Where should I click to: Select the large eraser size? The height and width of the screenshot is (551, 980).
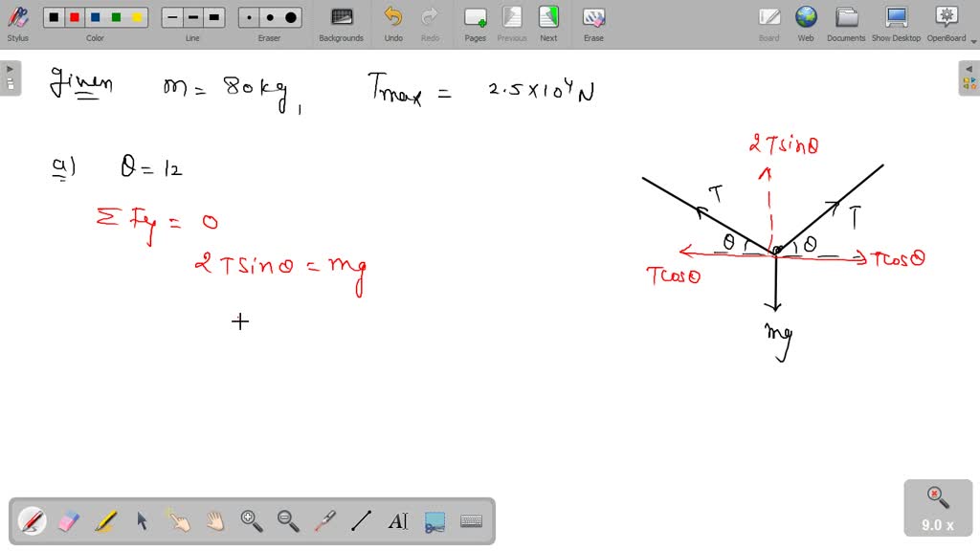tap(291, 17)
